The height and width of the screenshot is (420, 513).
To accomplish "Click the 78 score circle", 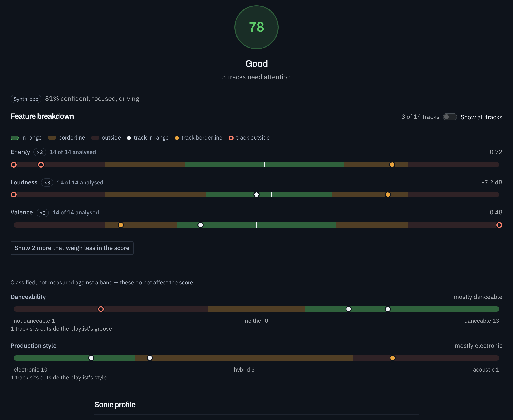I will tap(256, 27).
